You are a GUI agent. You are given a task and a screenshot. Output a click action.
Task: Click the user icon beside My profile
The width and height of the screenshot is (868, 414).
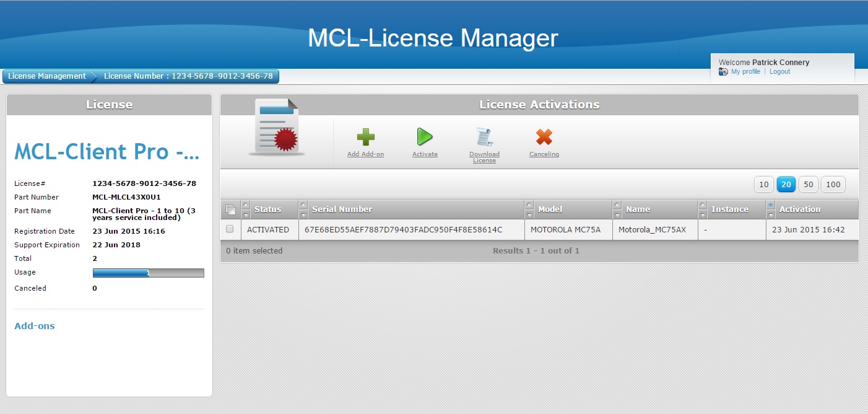(723, 72)
